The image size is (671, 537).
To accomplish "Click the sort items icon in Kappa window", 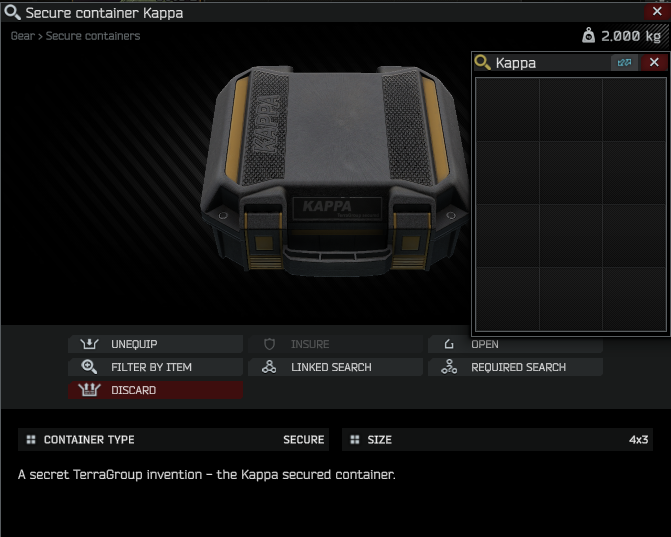I will pyautogui.click(x=624, y=62).
